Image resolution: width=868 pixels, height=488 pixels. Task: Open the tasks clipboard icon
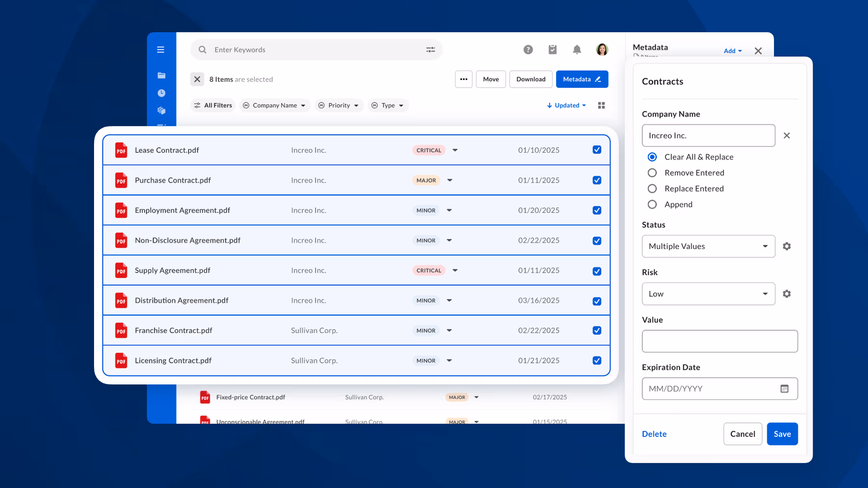(x=553, y=50)
